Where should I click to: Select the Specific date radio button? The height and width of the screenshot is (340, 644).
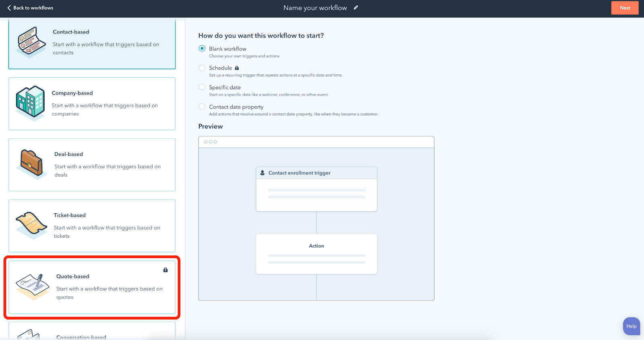[202, 87]
